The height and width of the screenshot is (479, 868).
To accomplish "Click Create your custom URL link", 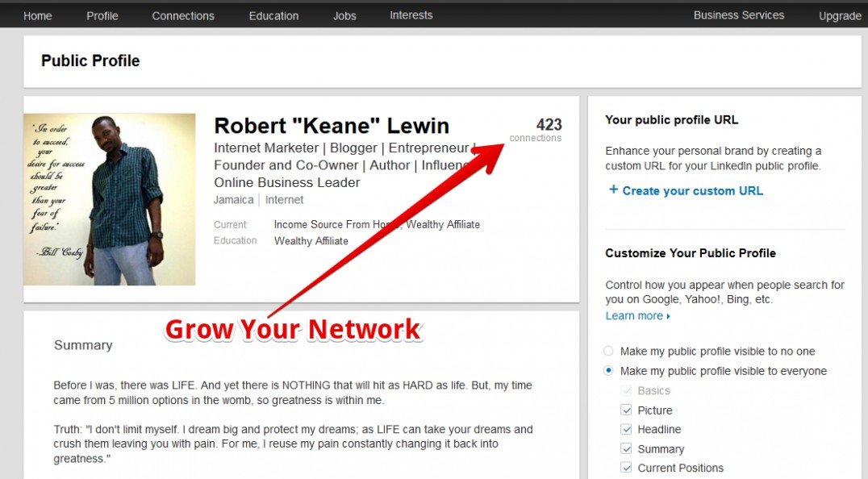I will point(692,191).
